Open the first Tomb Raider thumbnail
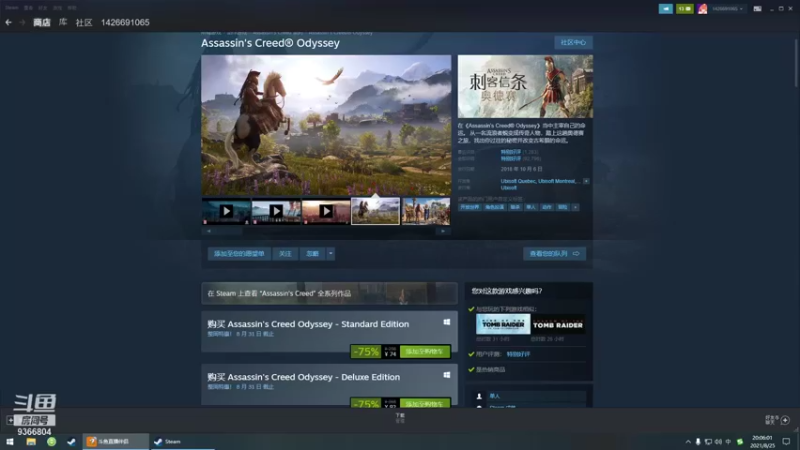800x450 pixels. [x=503, y=324]
